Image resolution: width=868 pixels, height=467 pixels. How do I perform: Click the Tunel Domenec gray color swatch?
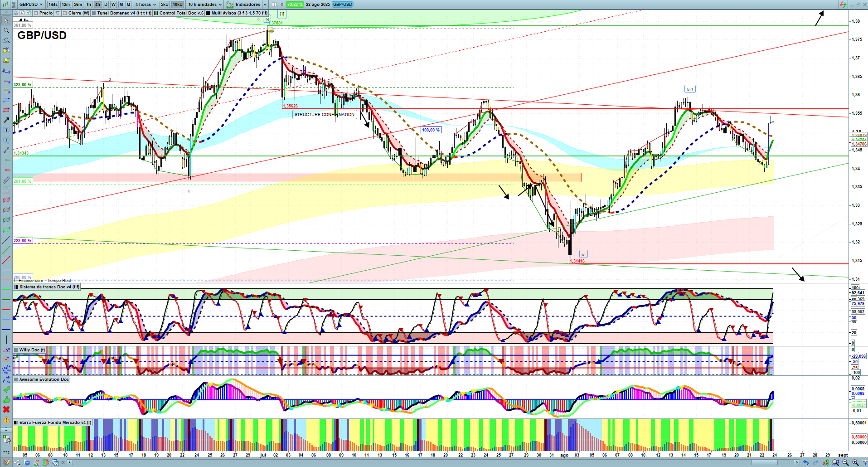pos(94,13)
